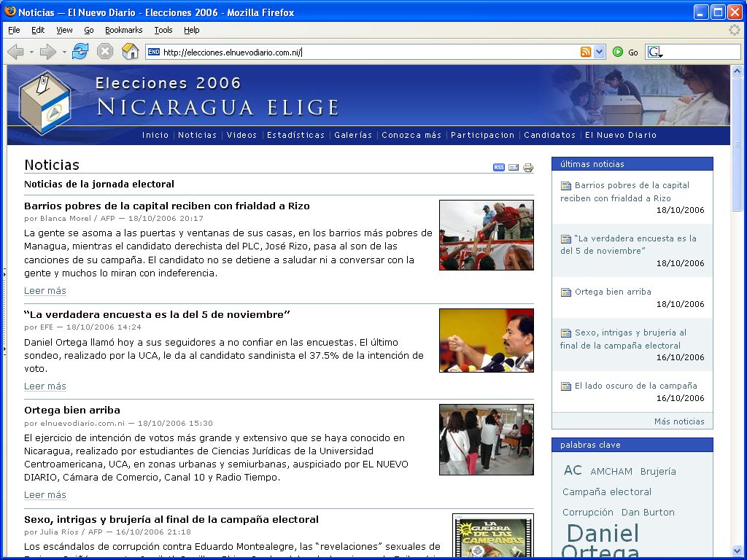Click the Forward arrow navigation button
This screenshot has width=747, height=560.
47,52
